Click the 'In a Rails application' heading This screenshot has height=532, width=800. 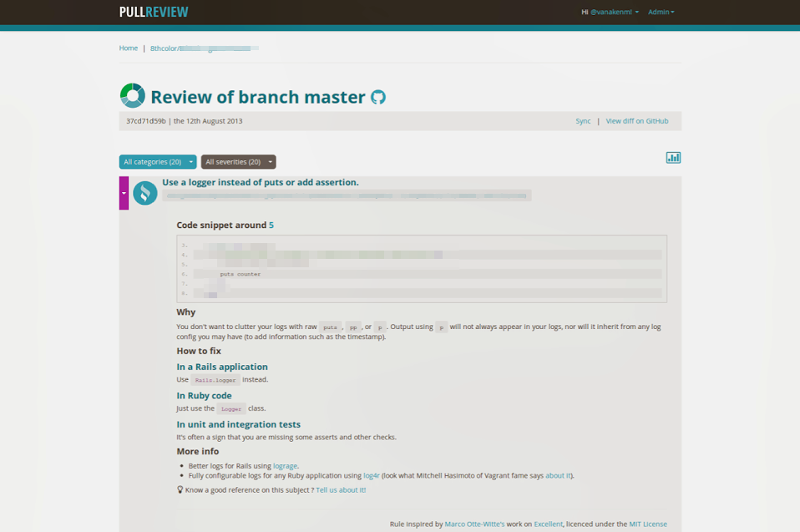222,367
